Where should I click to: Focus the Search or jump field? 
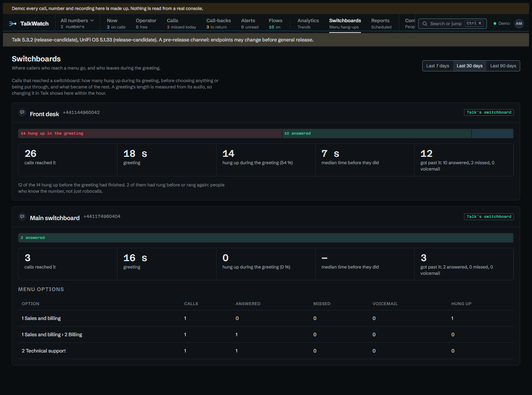453,24
